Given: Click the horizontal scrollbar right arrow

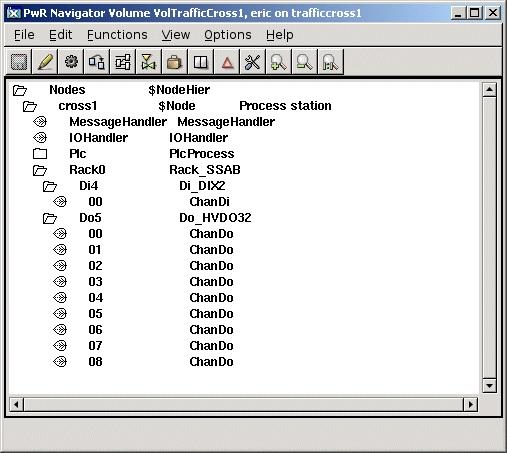Looking at the screenshot, I should click(x=471, y=405).
